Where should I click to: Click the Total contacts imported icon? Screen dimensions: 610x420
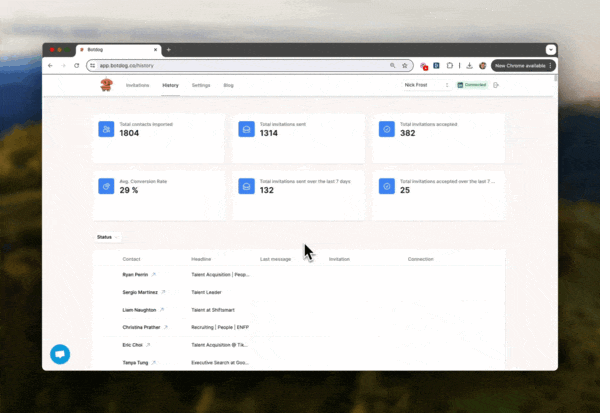[x=106, y=129]
